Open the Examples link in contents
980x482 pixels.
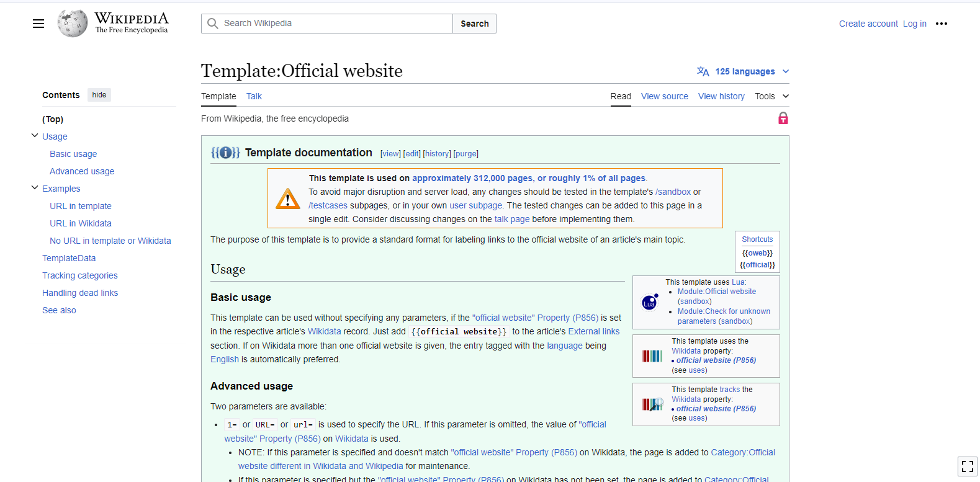tap(61, 189)
